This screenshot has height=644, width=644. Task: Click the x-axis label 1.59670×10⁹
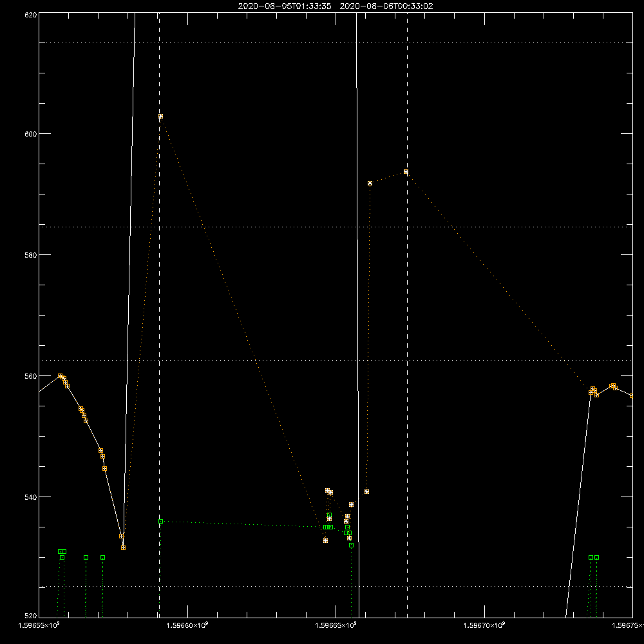tap(484, 625)
